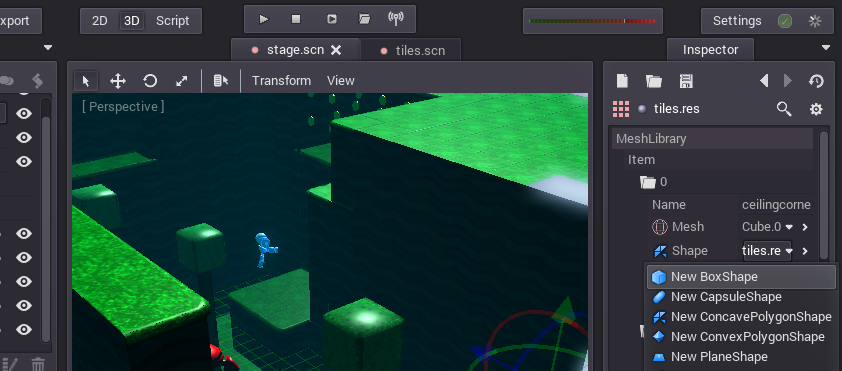842x371 pixels.
Task: Open the Shape tiles.re dropdown
Action: (x=767, y=251)
